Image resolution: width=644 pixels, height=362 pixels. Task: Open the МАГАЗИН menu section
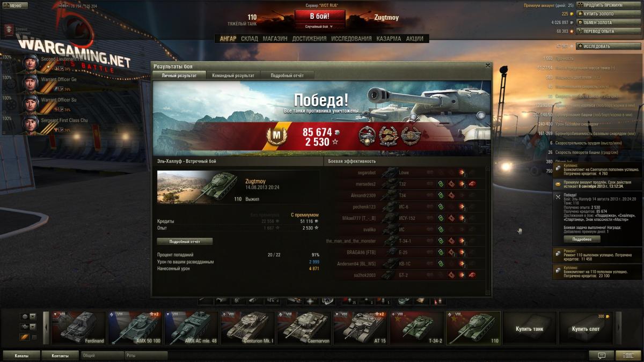(275, 39)
